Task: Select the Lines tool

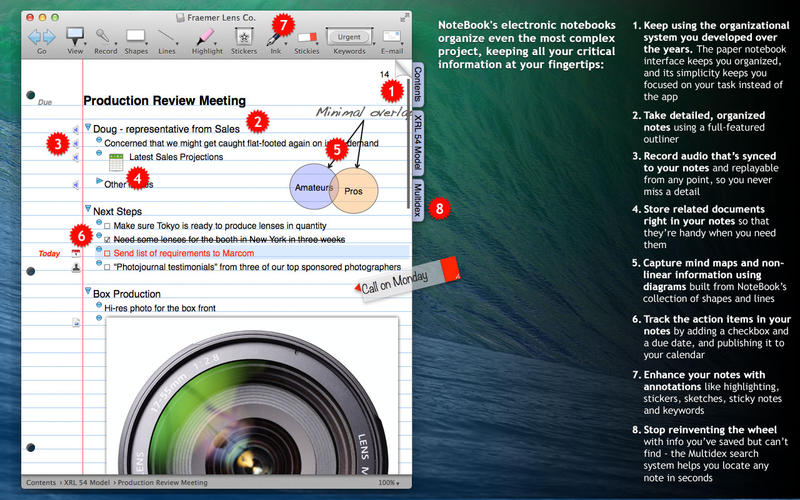Action: [x=166, y=37]
